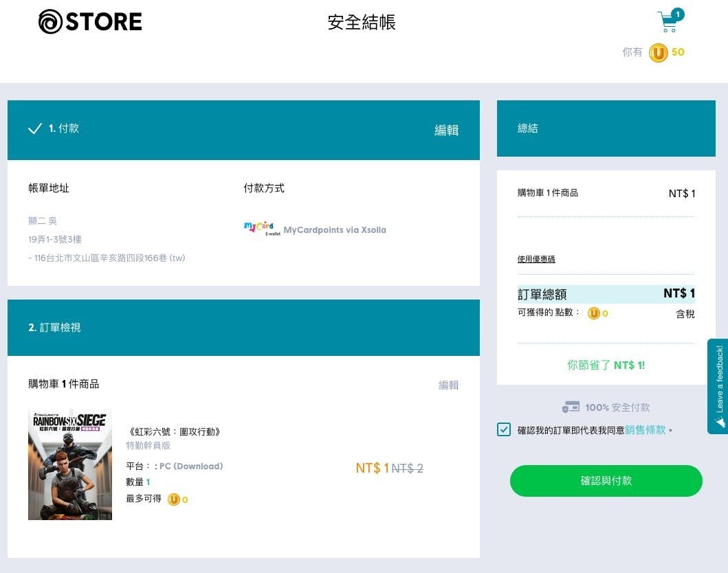The image size is (728, 573).
Task: Click the Rainbow Six Siege cover thumbnail
Action: point(70,464)
